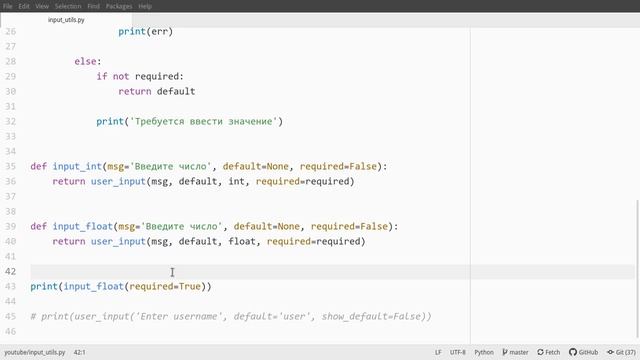Screen dimensions: 640x360
Task: Open the Edit menu
Action: (24, 6)
